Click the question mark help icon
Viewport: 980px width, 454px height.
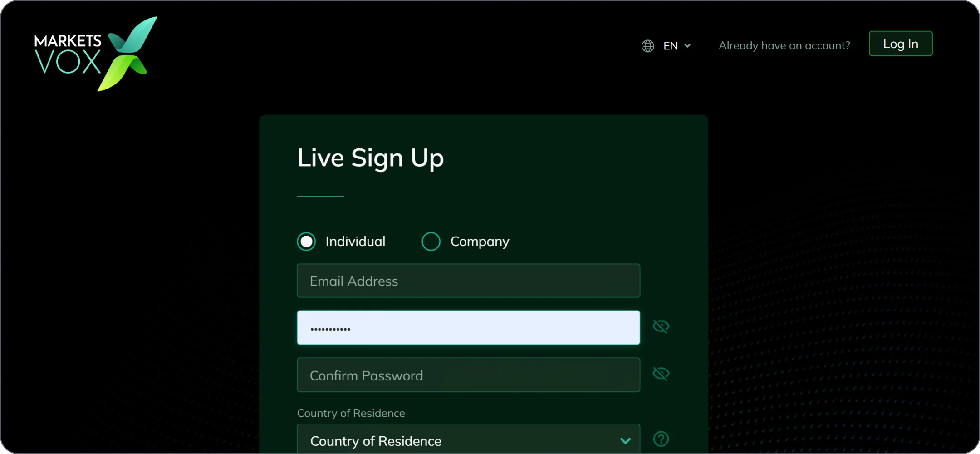pyautogui.click(x=661, y=439)
